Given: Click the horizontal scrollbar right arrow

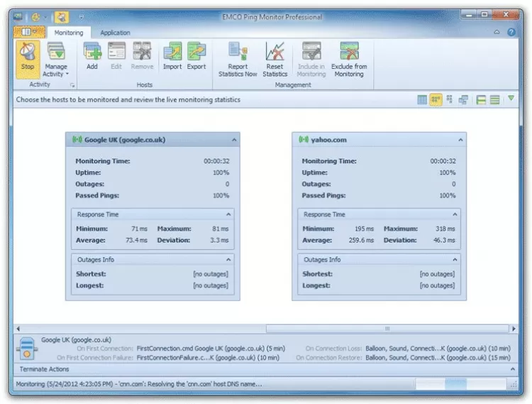Looking at the screenshot, I should [x=514, y=329].
